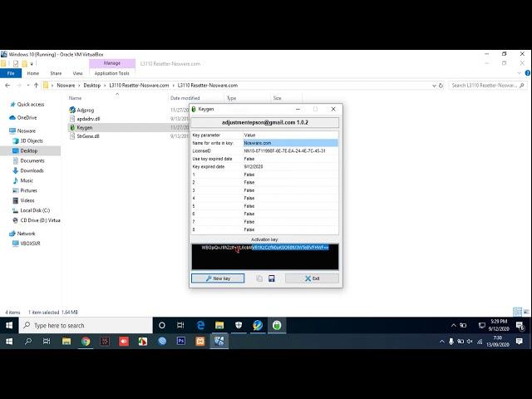Click the Manage contextual tab
The height and width of the screenshot is (399, 532).
(x=112, y=63)
